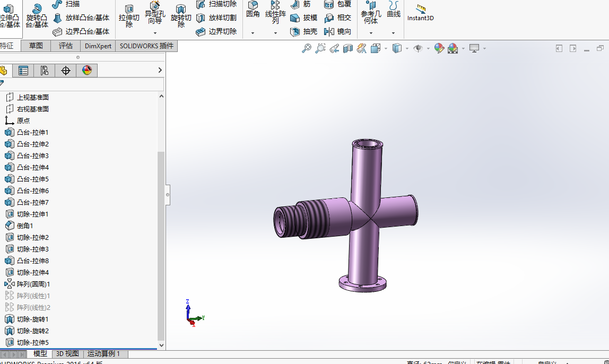Select the Zoom to Area icon
Screen dimensions: 609x364
point(320,48)
